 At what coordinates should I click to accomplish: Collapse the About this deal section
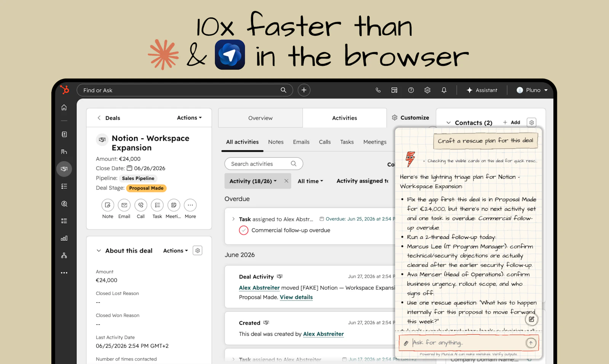point(99,251)
